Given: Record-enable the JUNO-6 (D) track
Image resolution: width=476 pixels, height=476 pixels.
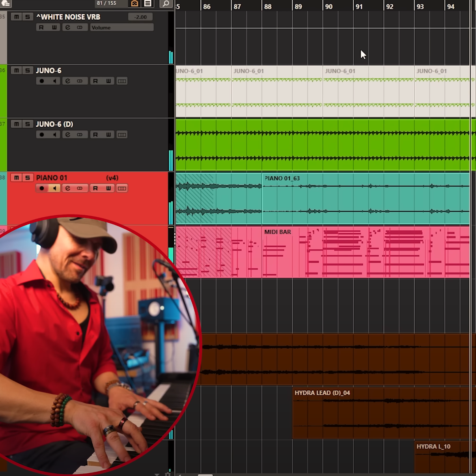Looking at the screenshot, I should pos(41,135).
